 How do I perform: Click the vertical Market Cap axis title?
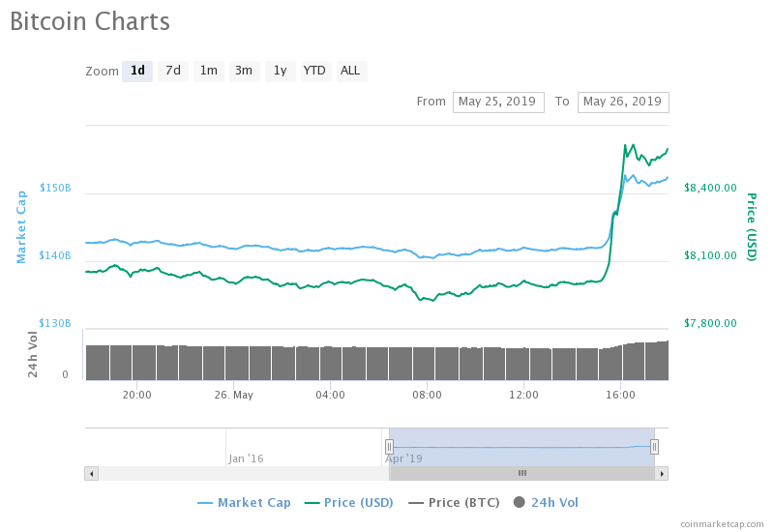[20, 227]
